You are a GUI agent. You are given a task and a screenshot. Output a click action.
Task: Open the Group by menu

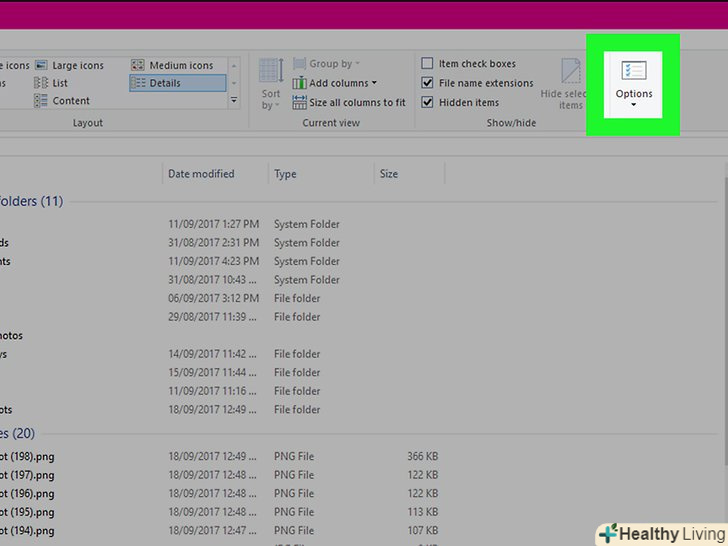click(326, 64)
